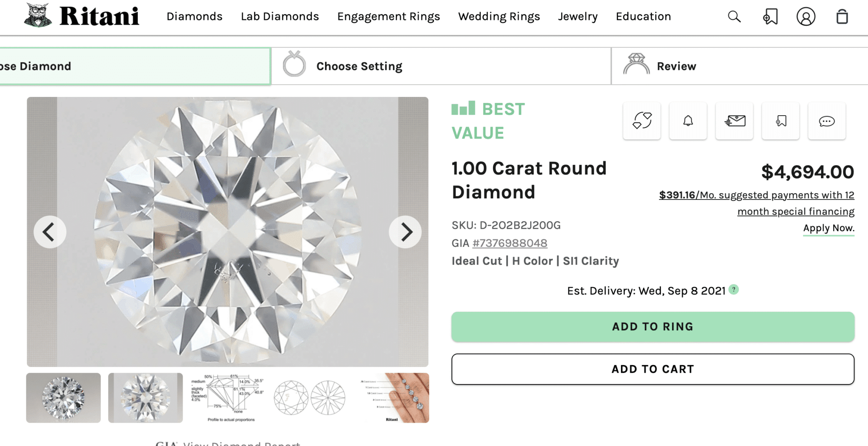The image size is (868, 446).
Task: Click Apply Now financing link
Action: (828, 228)
